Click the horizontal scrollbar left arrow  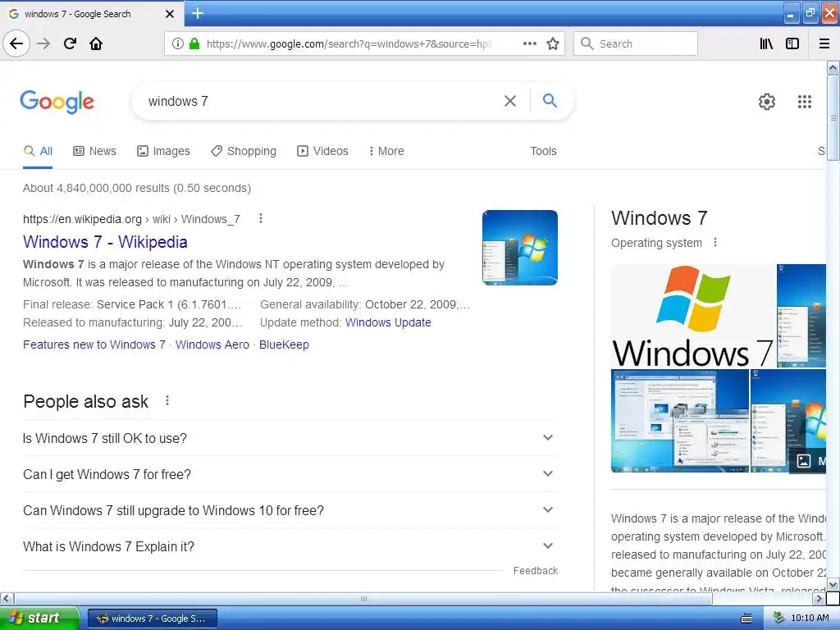click(x=7, y=598)
